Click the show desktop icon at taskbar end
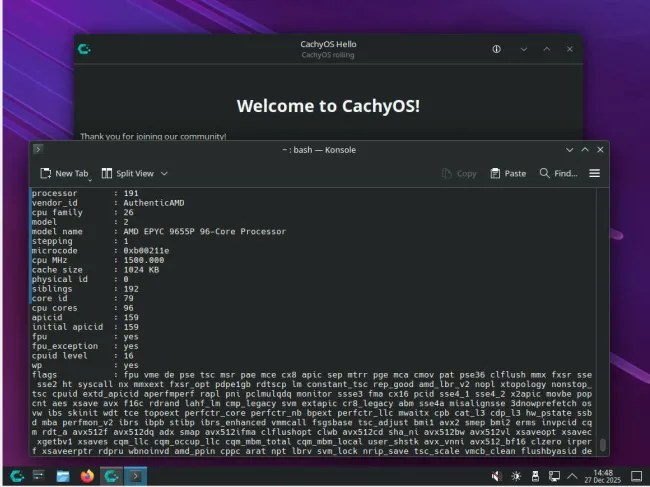Screen dimensions: 650x487 pyautogui.click(x=637, y=476)
